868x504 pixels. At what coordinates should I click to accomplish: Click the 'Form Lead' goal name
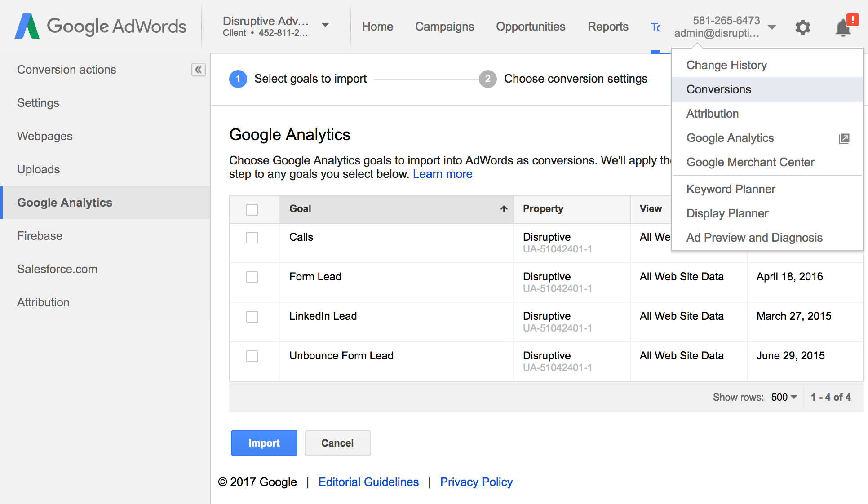pos(315,277)
